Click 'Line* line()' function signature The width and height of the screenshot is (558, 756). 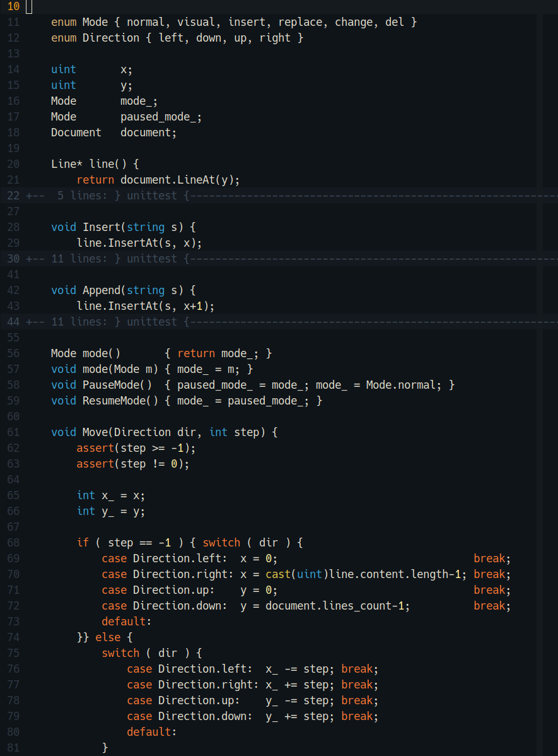tap(89, 165)
